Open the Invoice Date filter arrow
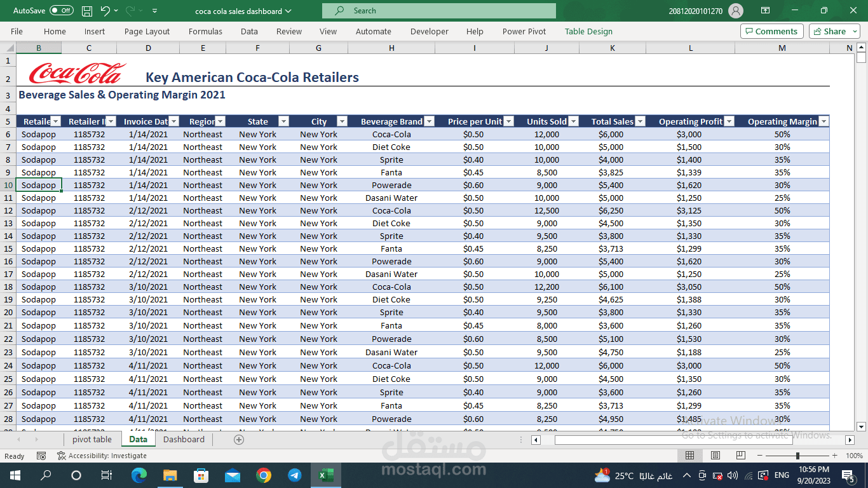 (x=173, y=121)
